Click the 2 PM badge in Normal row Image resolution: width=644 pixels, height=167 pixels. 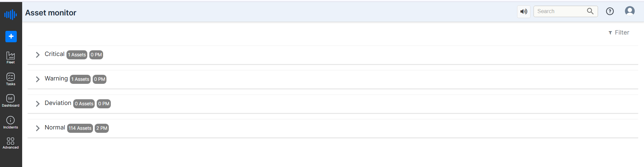click(x=102, y=128)
